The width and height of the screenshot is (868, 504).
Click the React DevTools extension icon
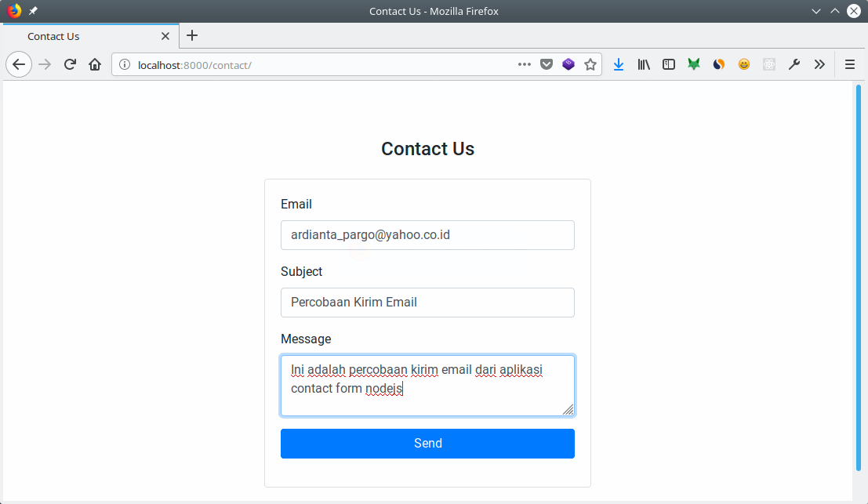pos(769,64)
